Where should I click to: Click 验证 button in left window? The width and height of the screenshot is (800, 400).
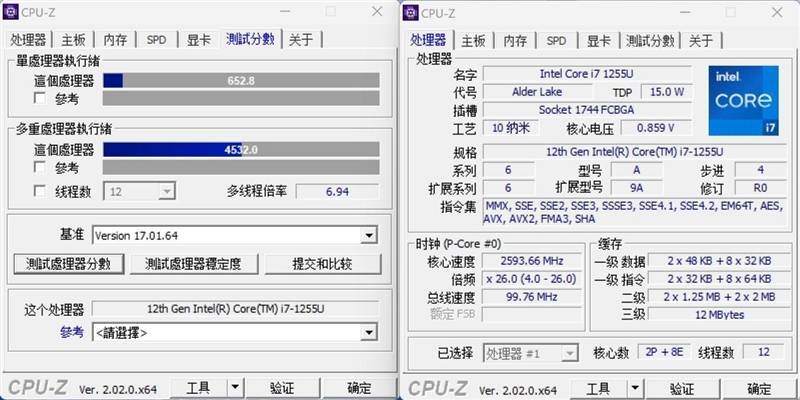pos(282,389)
